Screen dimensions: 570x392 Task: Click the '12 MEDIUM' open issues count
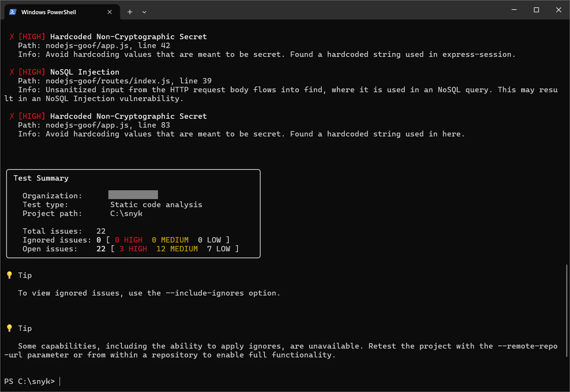pos(177,249)
